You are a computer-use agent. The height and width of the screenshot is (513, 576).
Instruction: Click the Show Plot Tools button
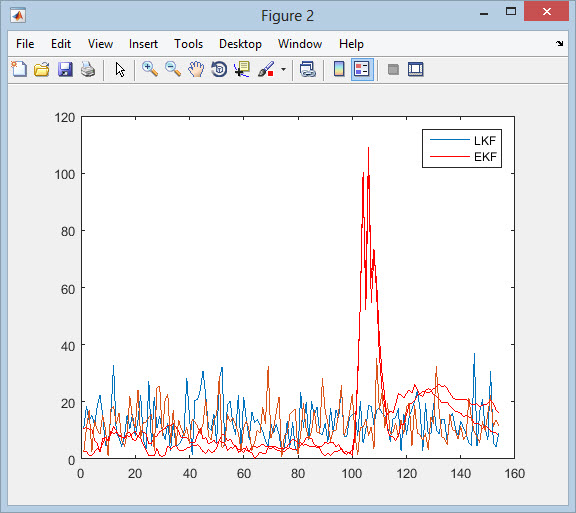click(x=416, y=69)
